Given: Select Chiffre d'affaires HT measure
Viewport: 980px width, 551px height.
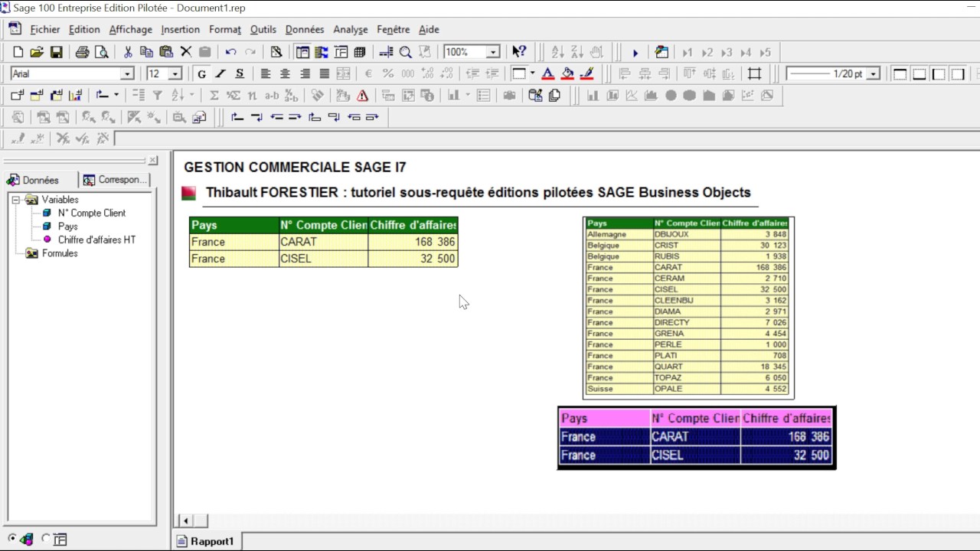Looking at the screenshot, I should tap(96, 240).
